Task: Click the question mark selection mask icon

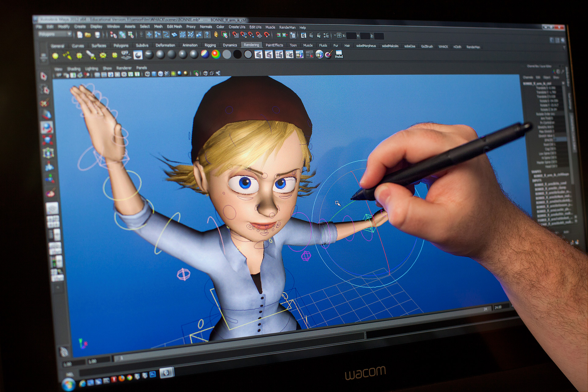Action: (x=207, y=35)
